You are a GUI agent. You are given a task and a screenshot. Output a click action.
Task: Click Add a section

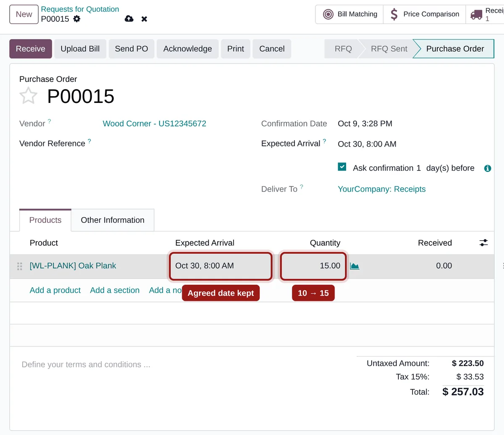click(x=115, y=290)
